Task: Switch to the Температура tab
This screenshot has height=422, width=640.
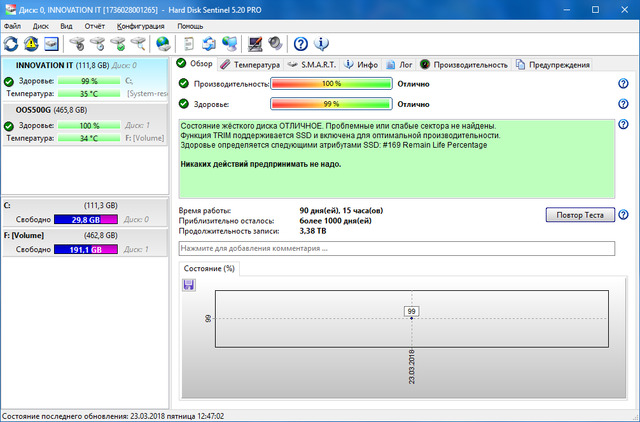Action: point(250,65)
